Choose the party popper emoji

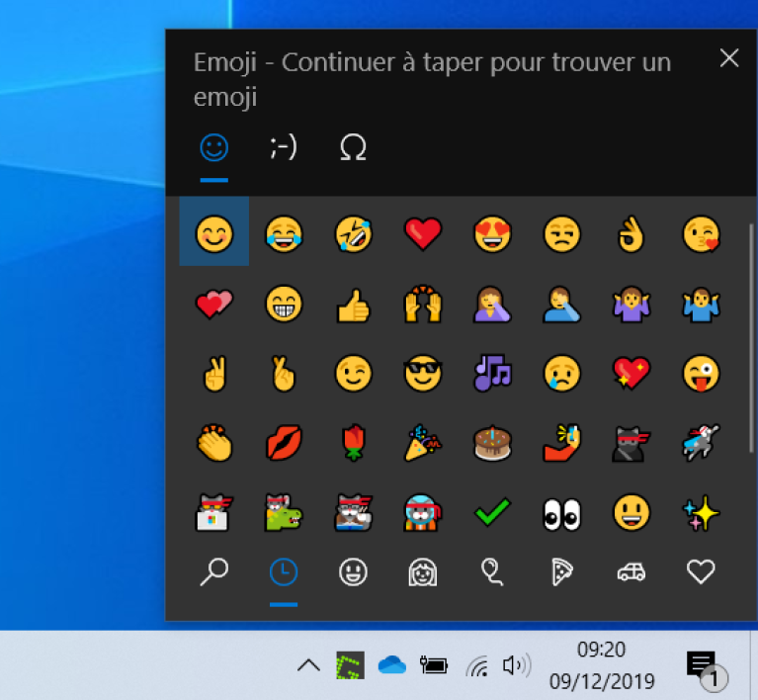[x=422, y=443]
